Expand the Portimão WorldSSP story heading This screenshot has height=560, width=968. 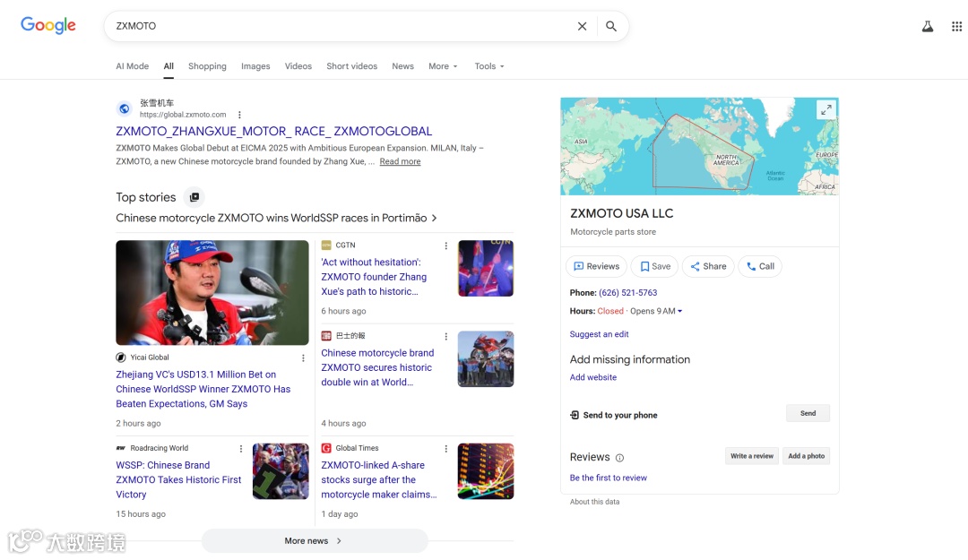pyautogui.click(x=277, y=218)
